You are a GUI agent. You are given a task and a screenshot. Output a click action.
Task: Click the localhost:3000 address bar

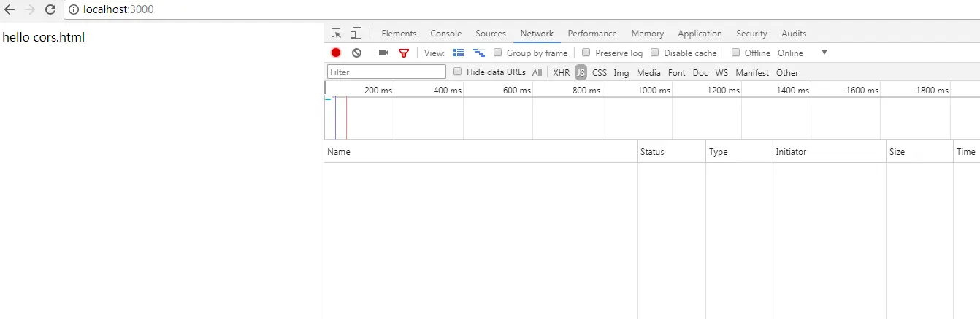point(521,9)
